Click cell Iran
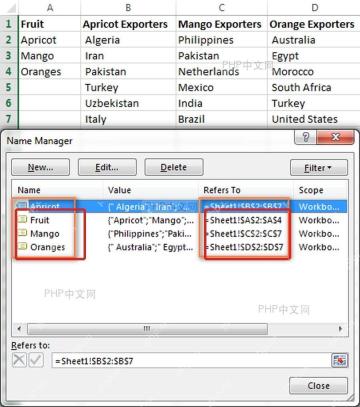Viewport: 360px width, 407px height. coord(128,56)
